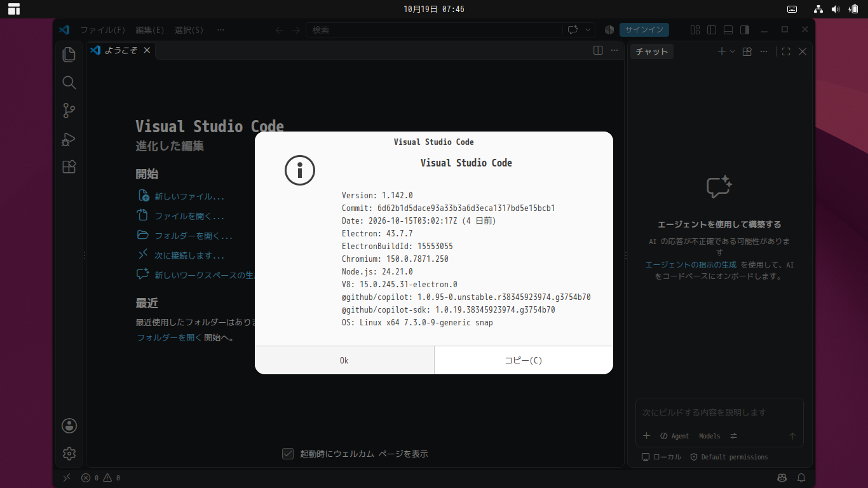The height and width of the screenshot is (488, 868).
Task: Click the コピー(C) button in the dialog
Action: click(x=524, y=360)
